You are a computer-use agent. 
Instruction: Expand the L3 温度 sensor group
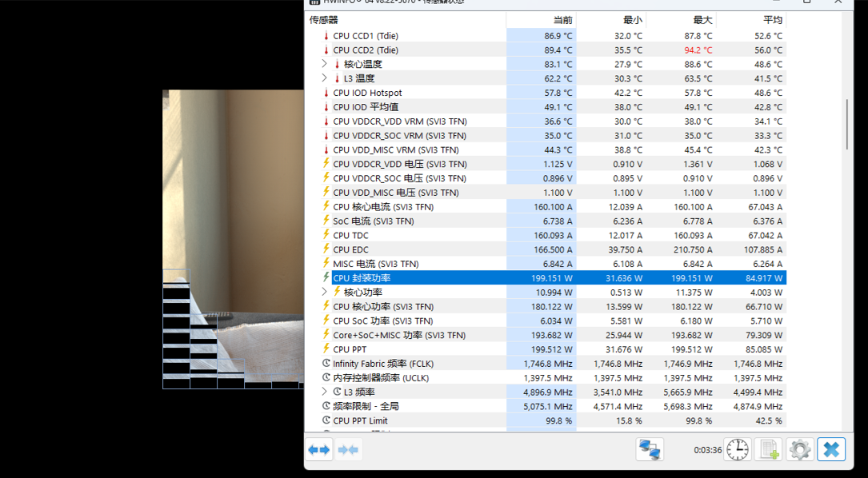325,78
